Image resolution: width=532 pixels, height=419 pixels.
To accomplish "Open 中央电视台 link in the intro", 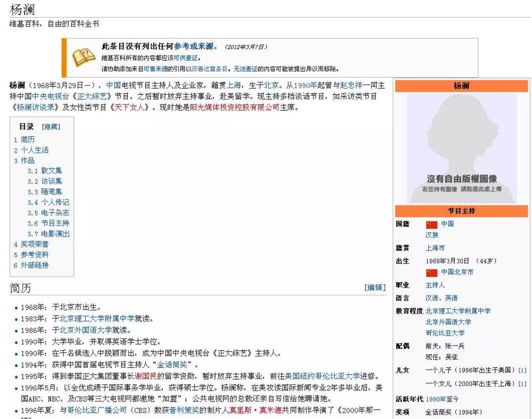I will pos(50,96).
